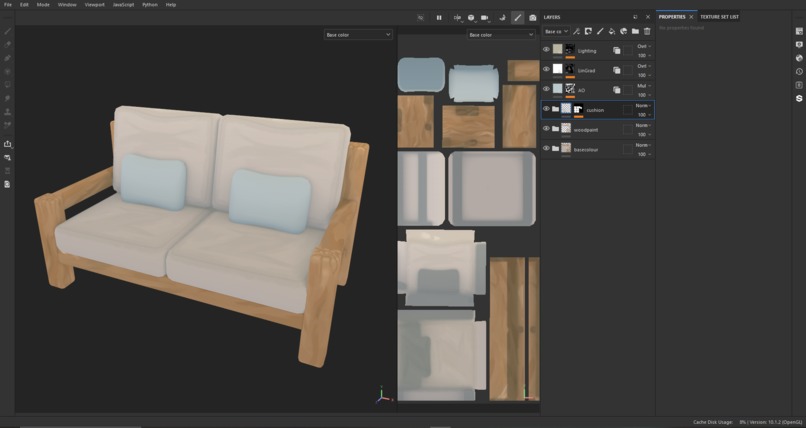Click the export textures icon on left toolbar

(x=8, y=144)
